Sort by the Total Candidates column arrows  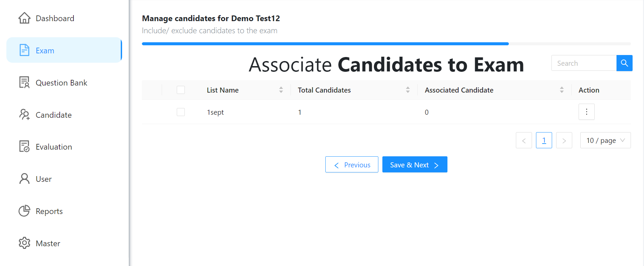408,90
